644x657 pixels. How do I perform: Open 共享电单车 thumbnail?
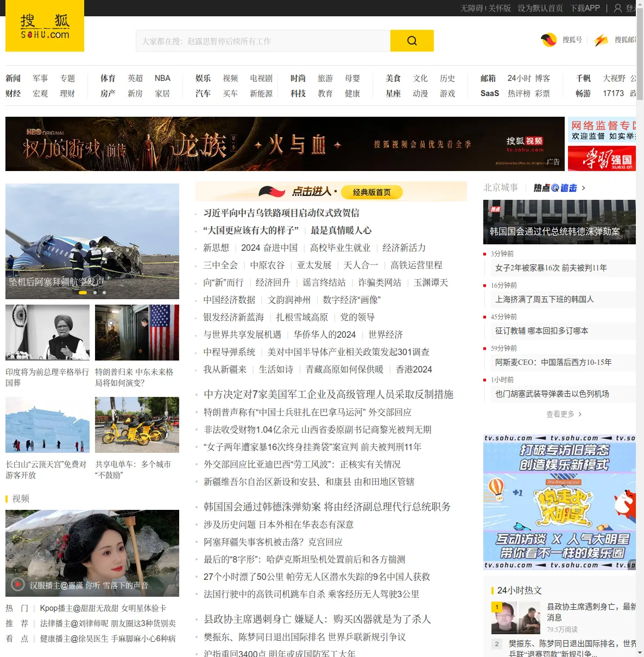pos(137,425)
